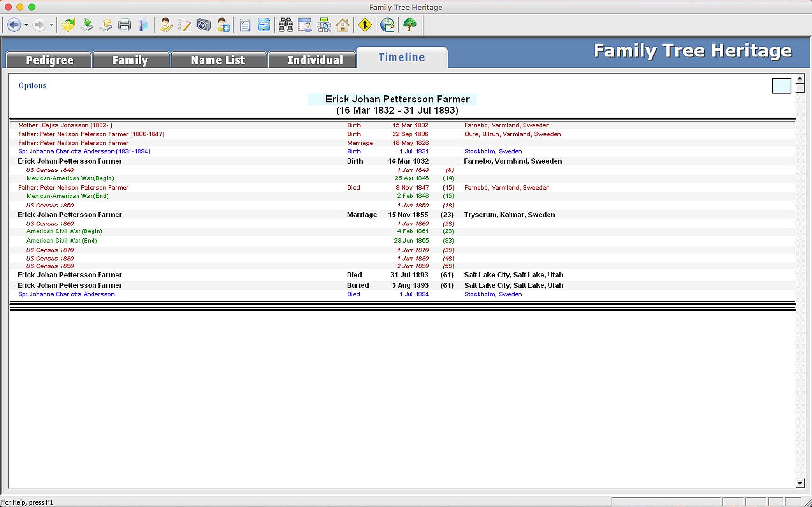Click the yellow merge road sign icon
This screenshot has width=812, height=507.
[x=365, y=25]
